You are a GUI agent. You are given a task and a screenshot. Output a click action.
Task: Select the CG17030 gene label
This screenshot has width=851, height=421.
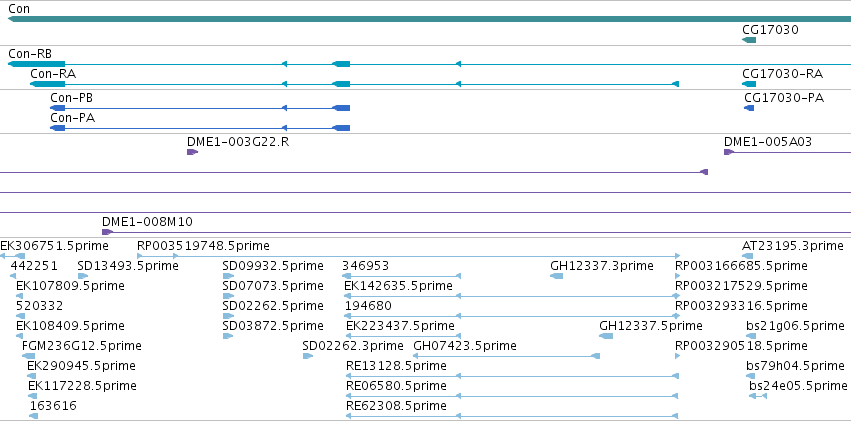(x=770, y=30)
